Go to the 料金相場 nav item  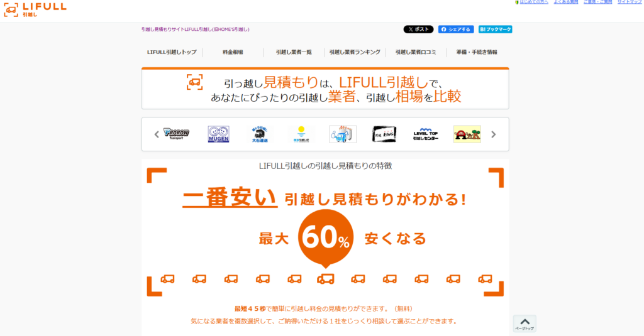click(233, 52)
